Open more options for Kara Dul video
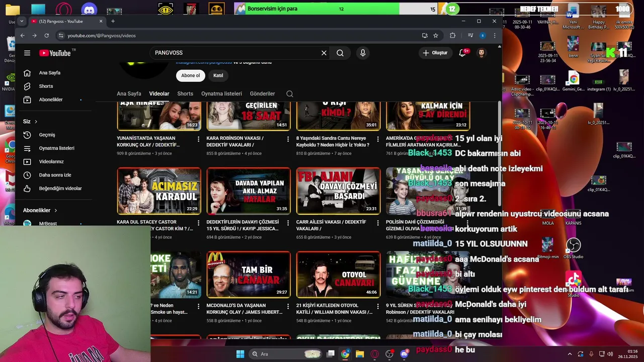 [198, 222]
